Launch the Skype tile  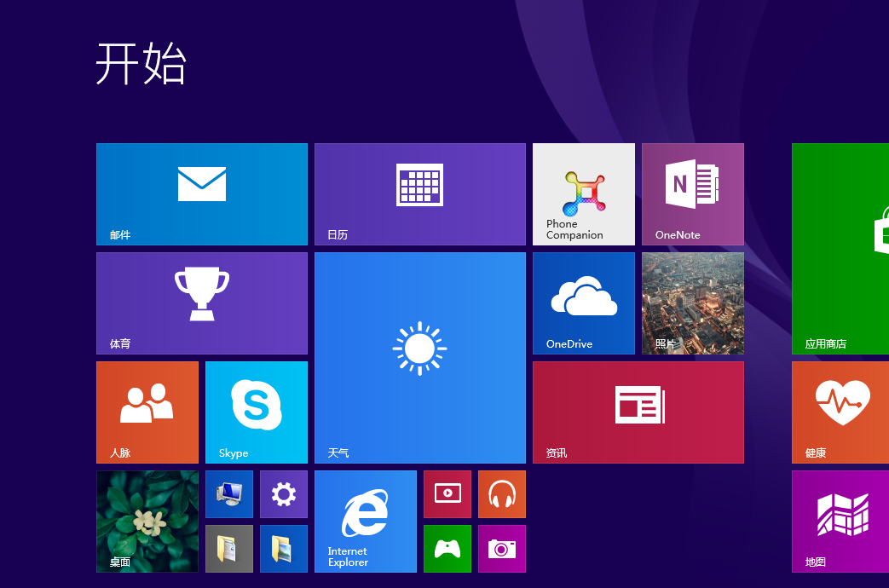[x=257, y=412]
